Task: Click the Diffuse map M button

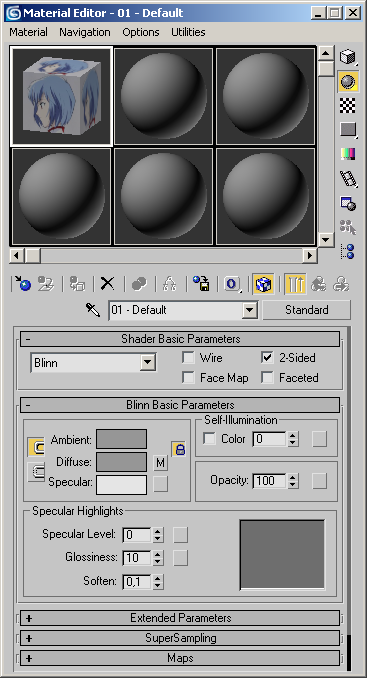Action: (x=160, y=463)
